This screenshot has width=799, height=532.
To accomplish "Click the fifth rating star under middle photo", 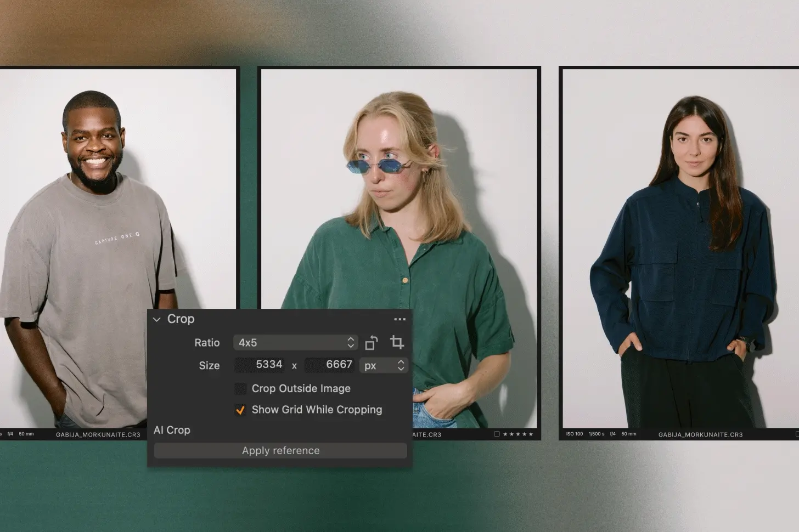I will coord(531,434).
